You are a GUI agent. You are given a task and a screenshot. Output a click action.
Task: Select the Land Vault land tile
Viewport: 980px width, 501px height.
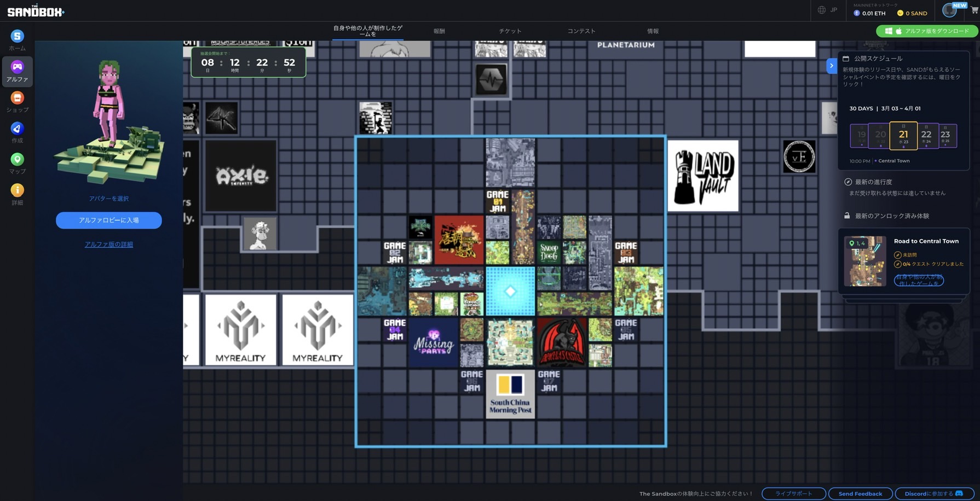pos(703,176)
